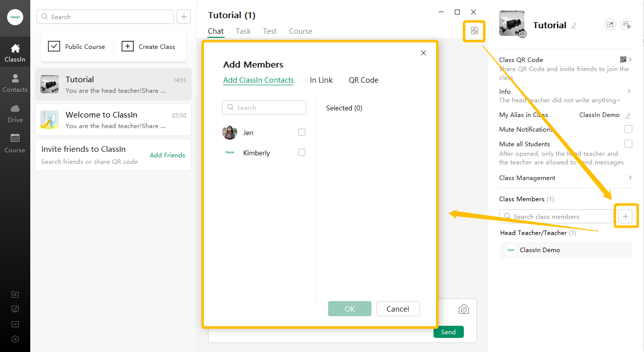Click Head Teacher/Teacher (1) group label
Screen dimensions: 644x352
click(x=538, y=233)
